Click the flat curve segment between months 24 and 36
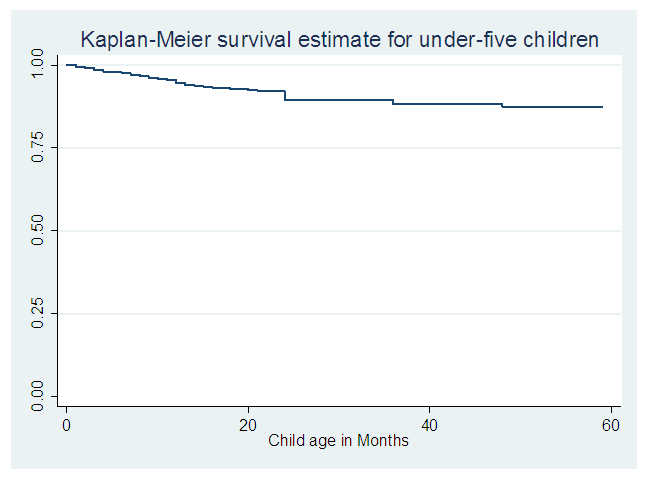Viewport: 646px width, 478px height. click(x=339, y=99)
